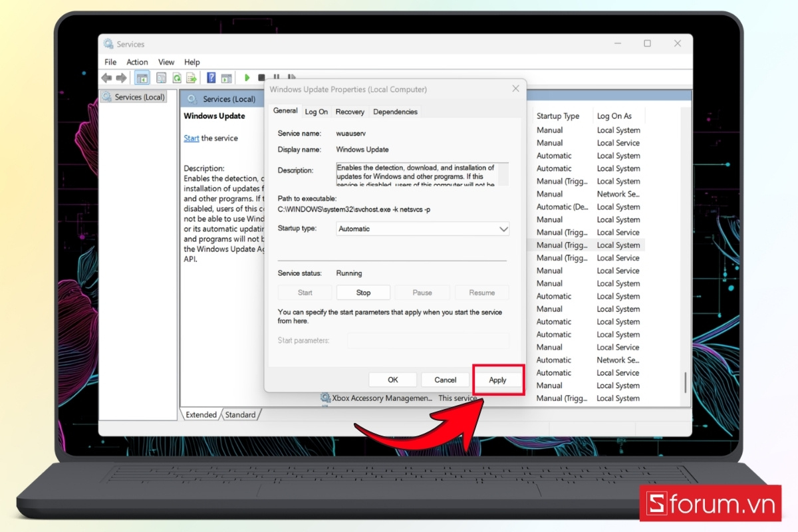Viewport: 798px width, 532px height.
Task: Click 'Windows Update' display name in dialog
Action: (362, 150)
